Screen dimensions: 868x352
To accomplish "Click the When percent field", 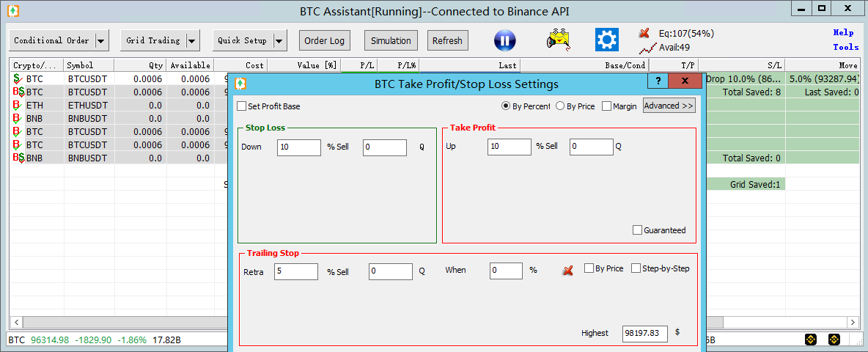I will click(x=506, y=271).
